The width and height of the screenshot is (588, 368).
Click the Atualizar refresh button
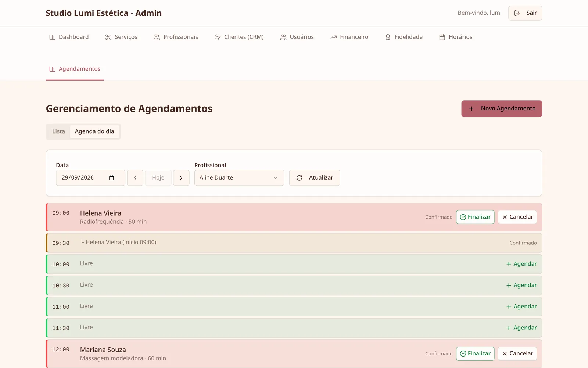[315, 178]
